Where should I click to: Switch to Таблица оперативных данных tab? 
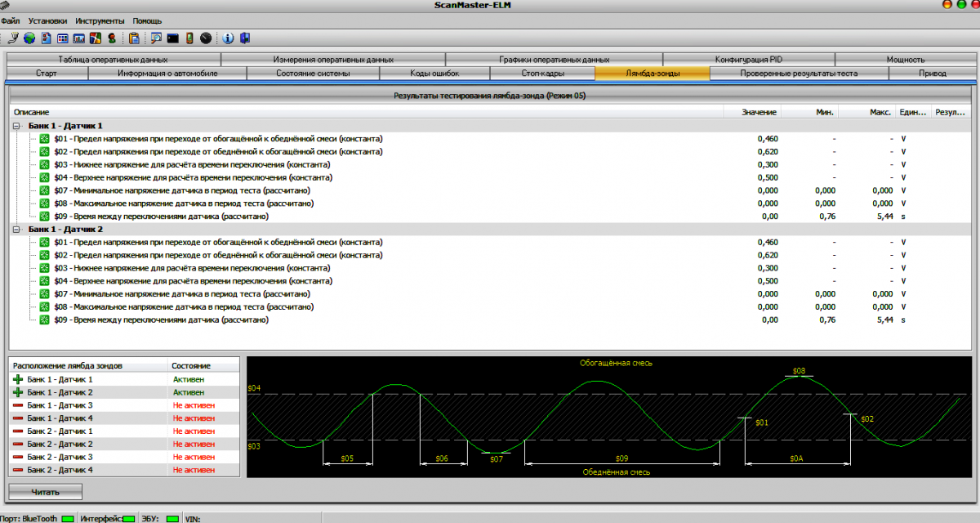(113, 60)
